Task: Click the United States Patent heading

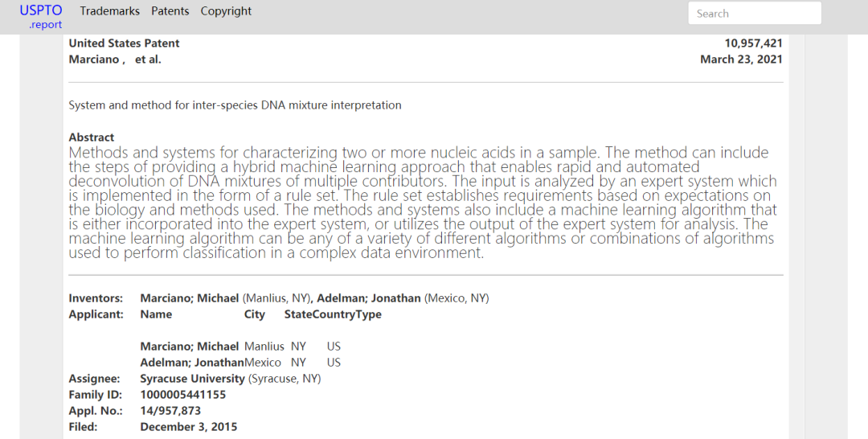Action: (x=124, y=43)
